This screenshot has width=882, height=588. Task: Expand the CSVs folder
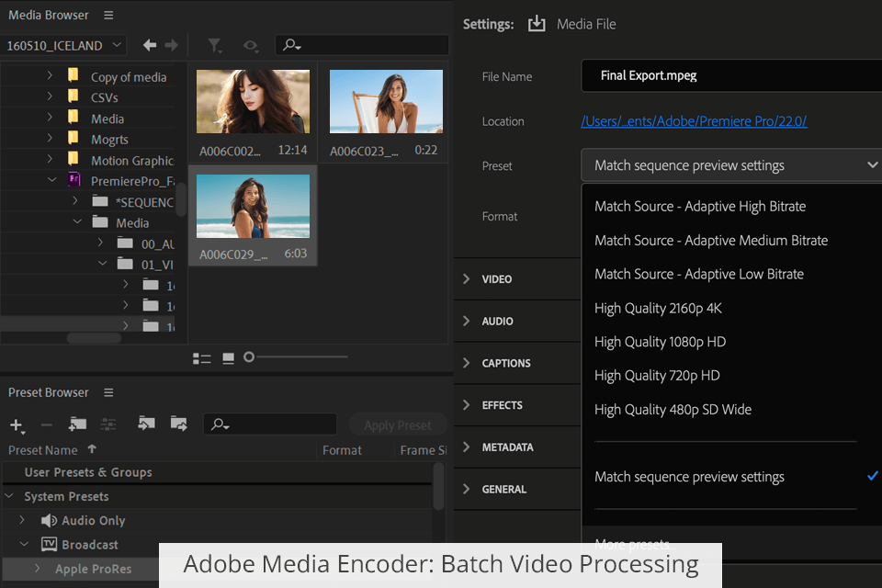[x=50, y=96]
